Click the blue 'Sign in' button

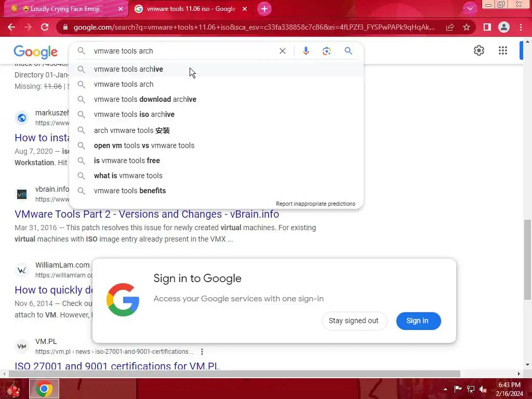pos(418,321)
